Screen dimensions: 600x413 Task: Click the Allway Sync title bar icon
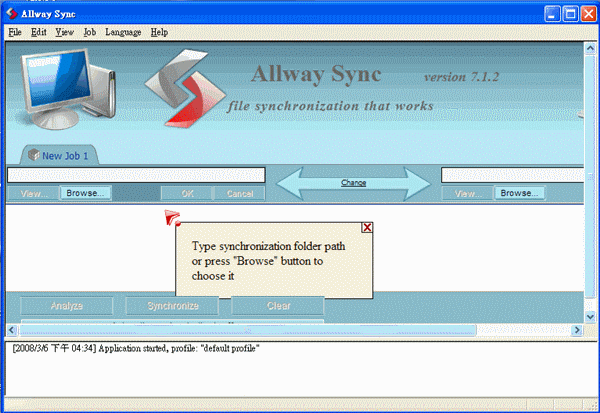tap(11, 13)
